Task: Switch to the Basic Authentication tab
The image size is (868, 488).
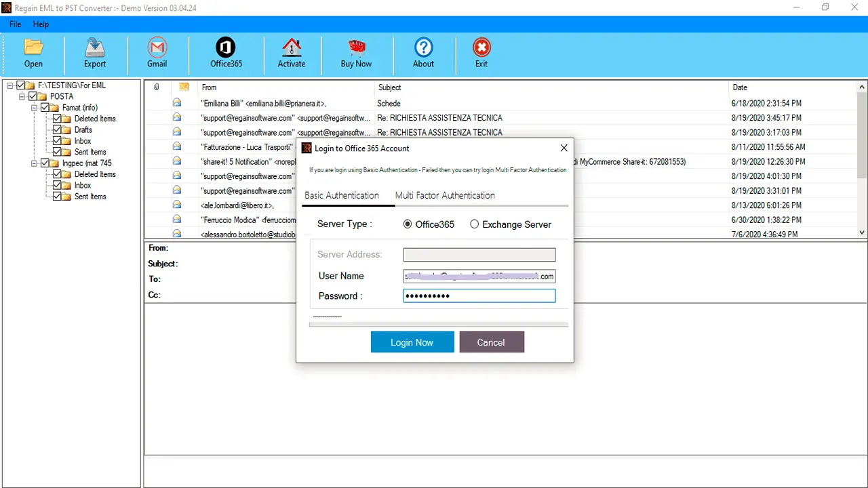Action: click(342, 195)
